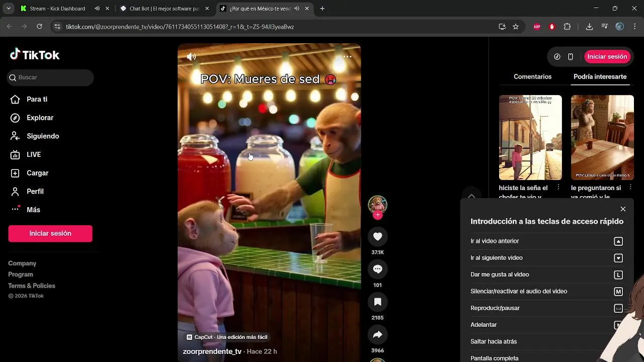Open suggested video 'hiciste la seña el chofer'
Screen dimensions: 644x362
pyautogui.click(x=530, y=137)
